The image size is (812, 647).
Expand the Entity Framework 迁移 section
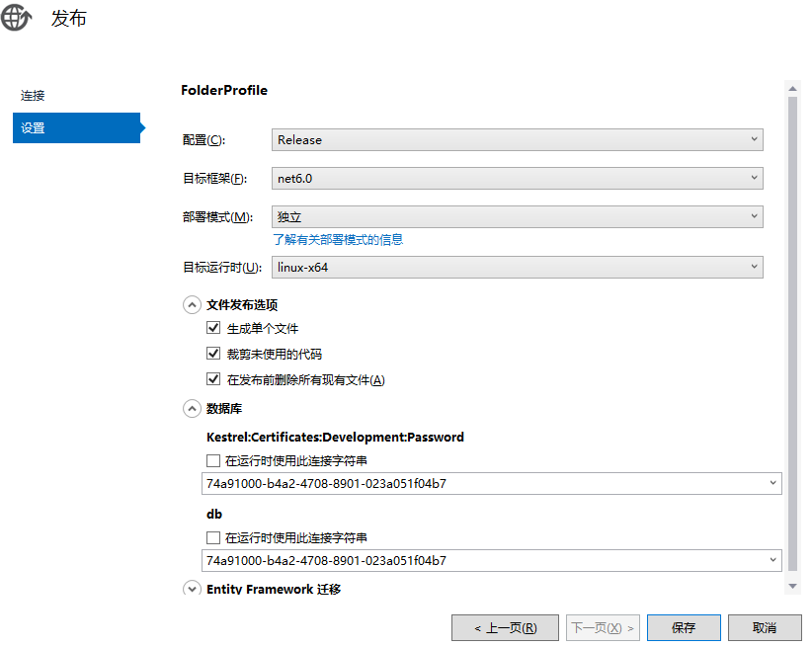[192, 589]
